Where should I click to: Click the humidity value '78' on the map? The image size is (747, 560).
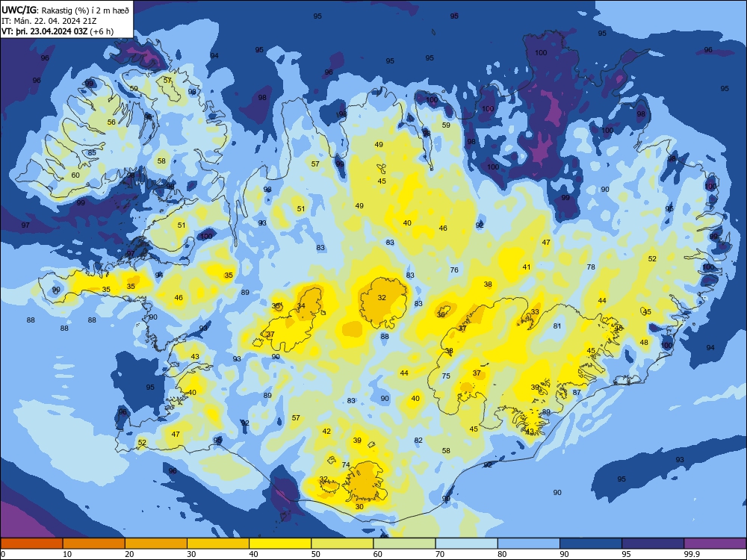coord(591,267)
